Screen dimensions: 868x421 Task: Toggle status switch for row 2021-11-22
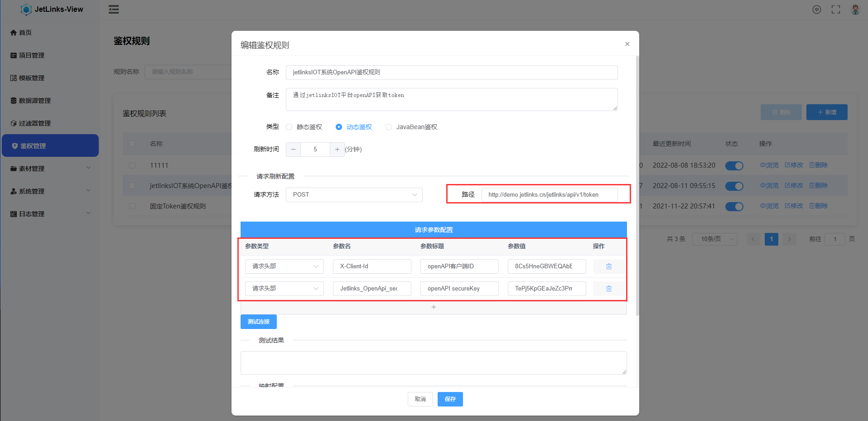734,207
